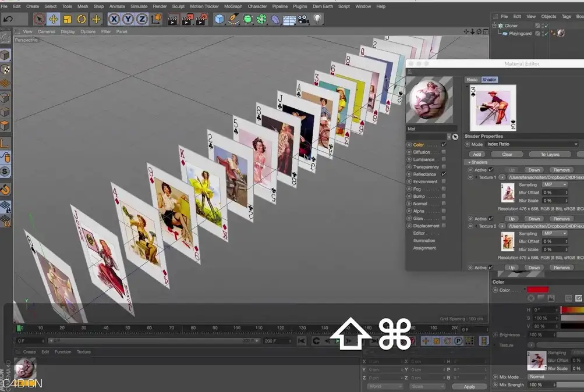Toggle the Y axis lock
This screenshot has height=392, width=584.
[128, 19]
